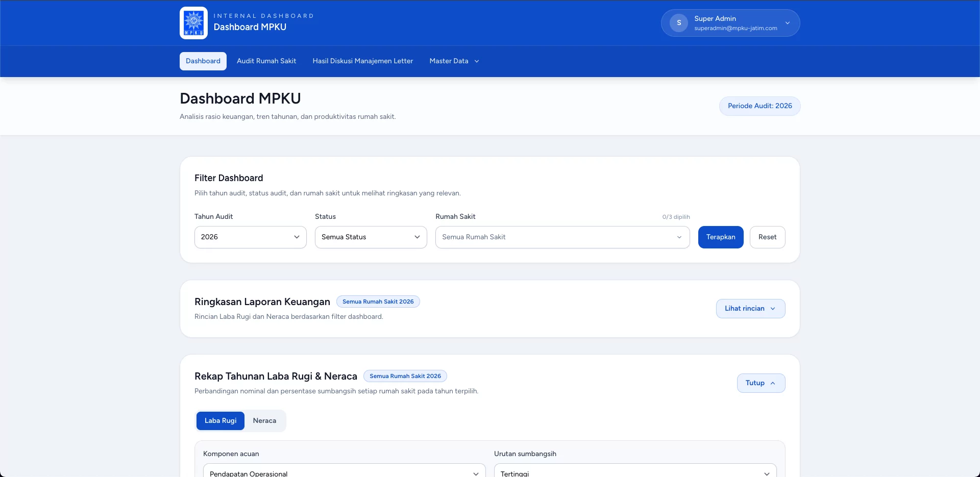Open the Semua Rumah Sakit selector

pos(562,237)
